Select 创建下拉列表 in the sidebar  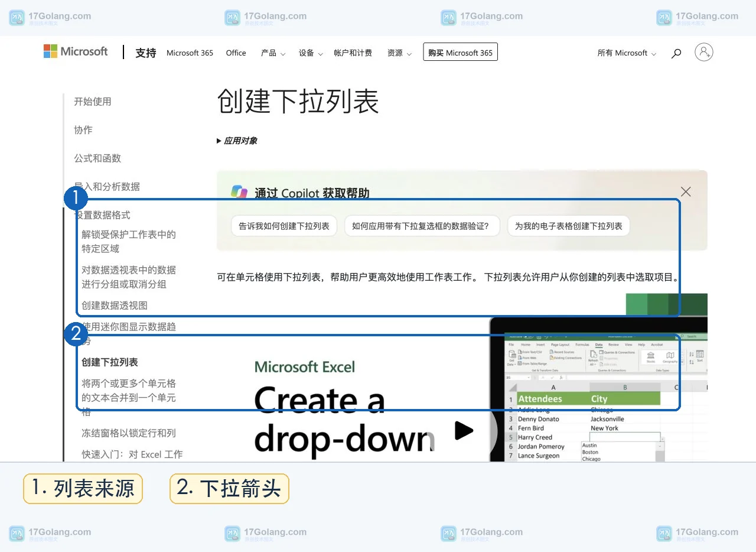point(110,362)
